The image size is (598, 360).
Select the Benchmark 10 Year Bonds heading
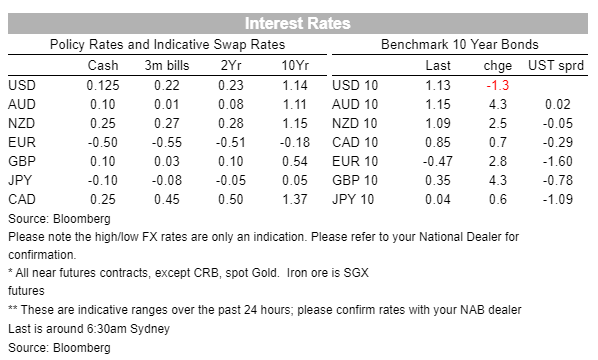pos(460,45)
